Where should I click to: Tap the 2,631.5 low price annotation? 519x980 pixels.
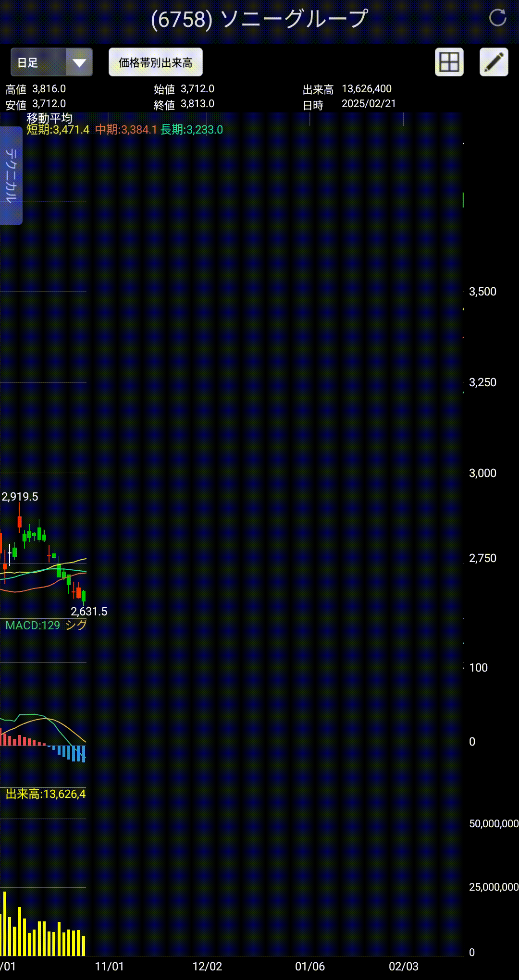tap(89, 612)
